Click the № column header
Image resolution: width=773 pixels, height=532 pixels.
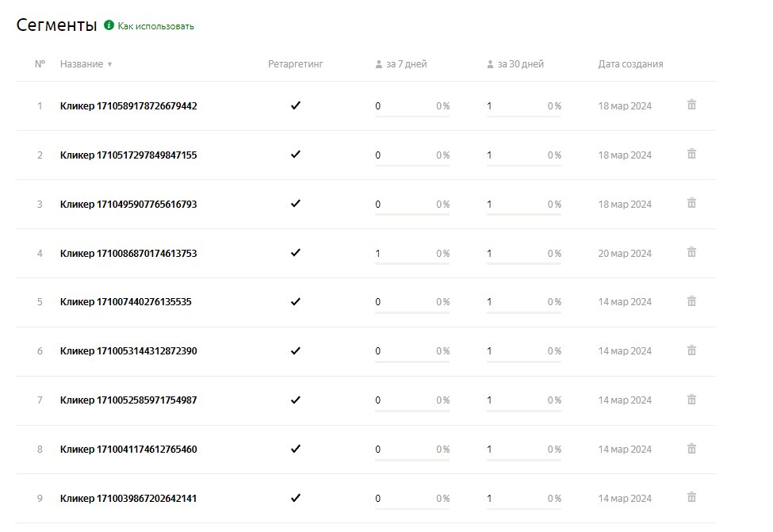(x=40, y=64)
